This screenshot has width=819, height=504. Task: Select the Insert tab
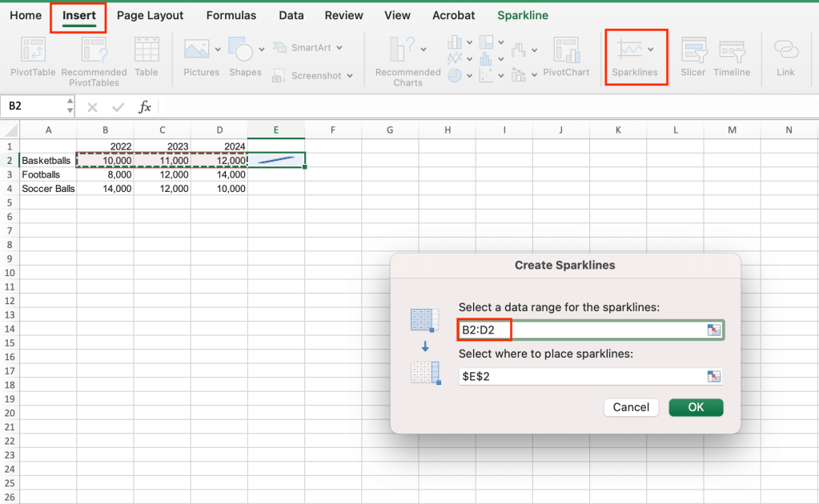point(79,15)
